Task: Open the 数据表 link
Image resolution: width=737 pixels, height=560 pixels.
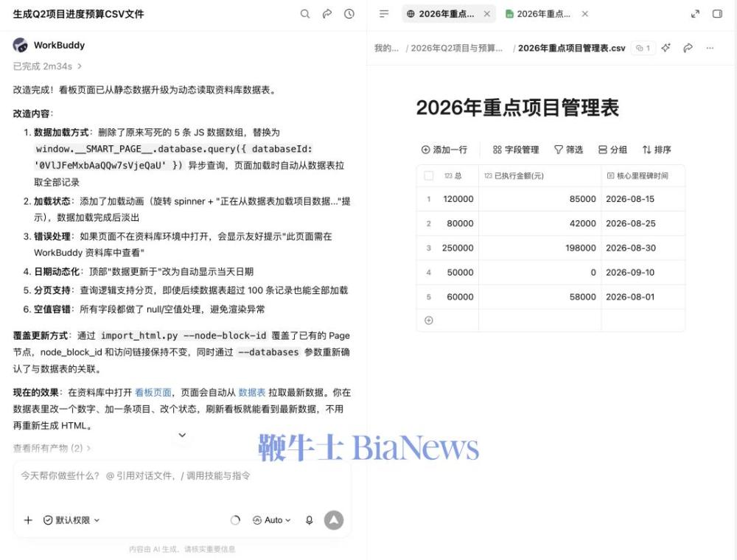Action: point(252,392)
